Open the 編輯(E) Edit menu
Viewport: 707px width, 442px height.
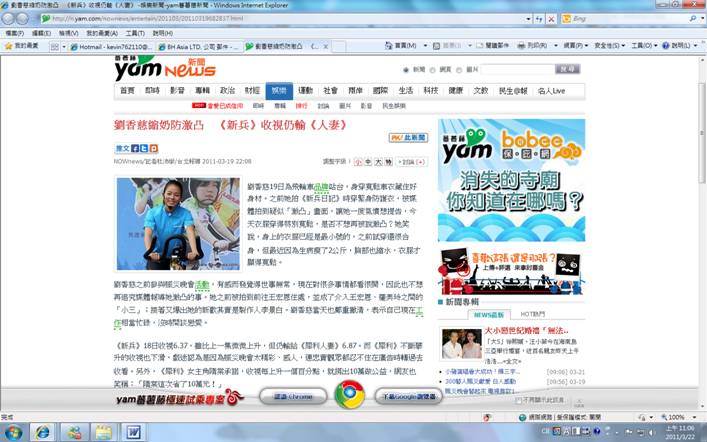tap(41, 33)
